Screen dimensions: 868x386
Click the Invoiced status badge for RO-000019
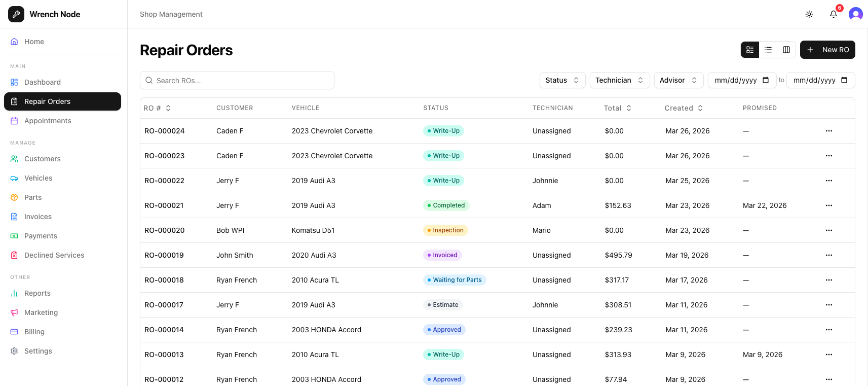[442, 255]
